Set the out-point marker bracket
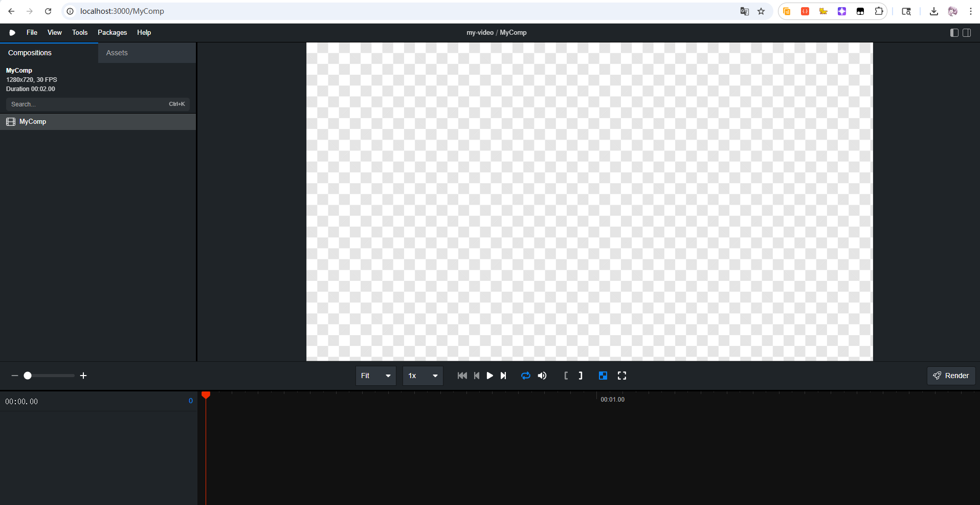Image resolution: width=980 pixels, height=505 pixels. point(581,376)
